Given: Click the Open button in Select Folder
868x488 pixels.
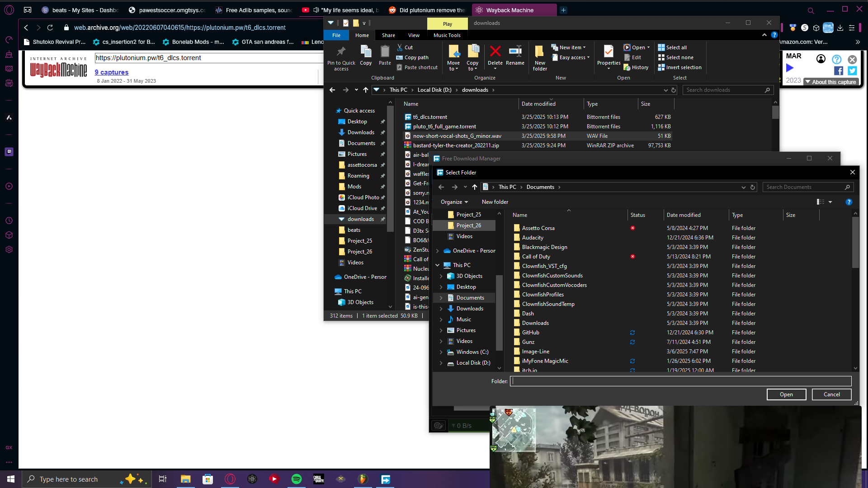Looking at the screenshot, I should (786, 394).
